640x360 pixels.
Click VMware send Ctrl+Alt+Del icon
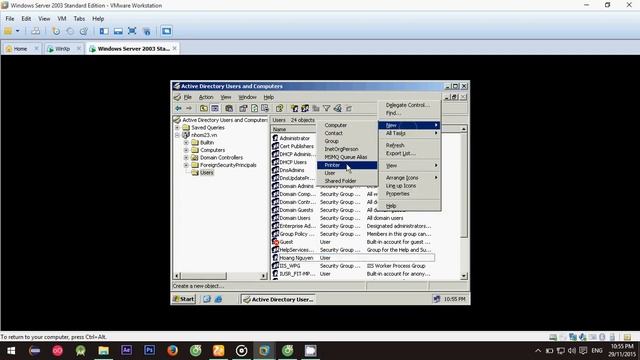[36, 31]
